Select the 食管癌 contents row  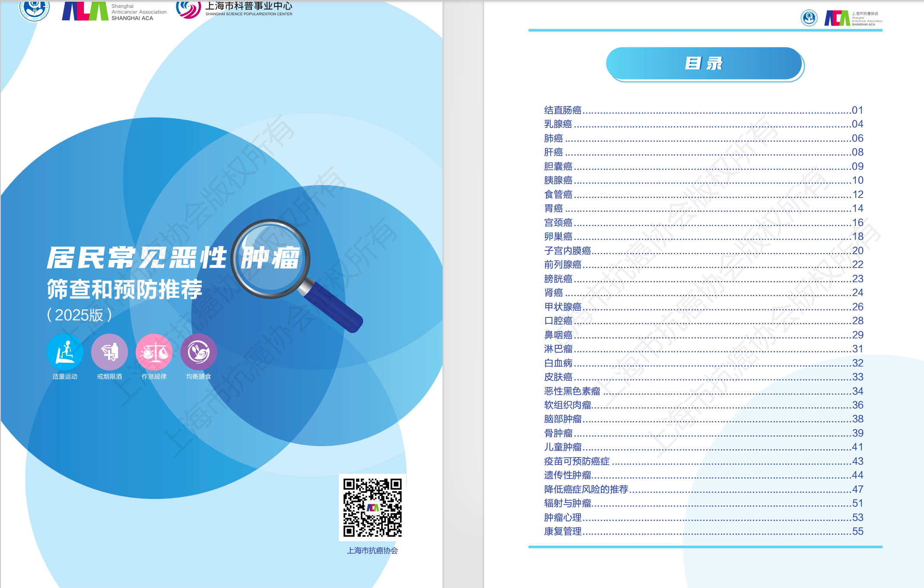click(x=704, y=195)
